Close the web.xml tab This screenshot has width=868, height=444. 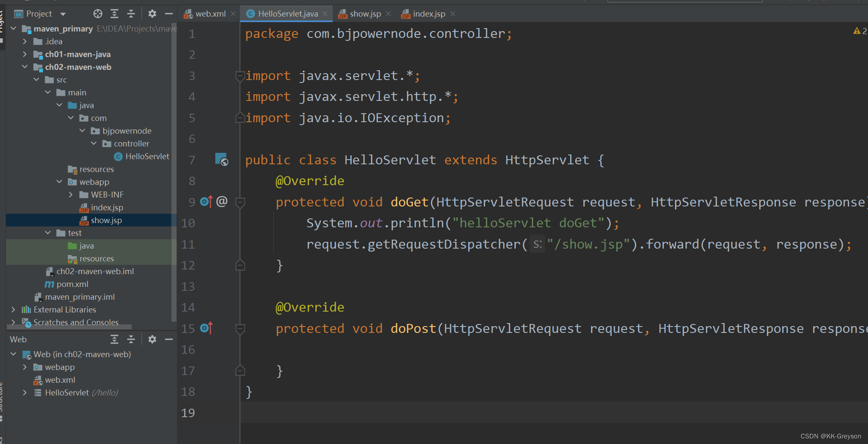coord(233,14)
